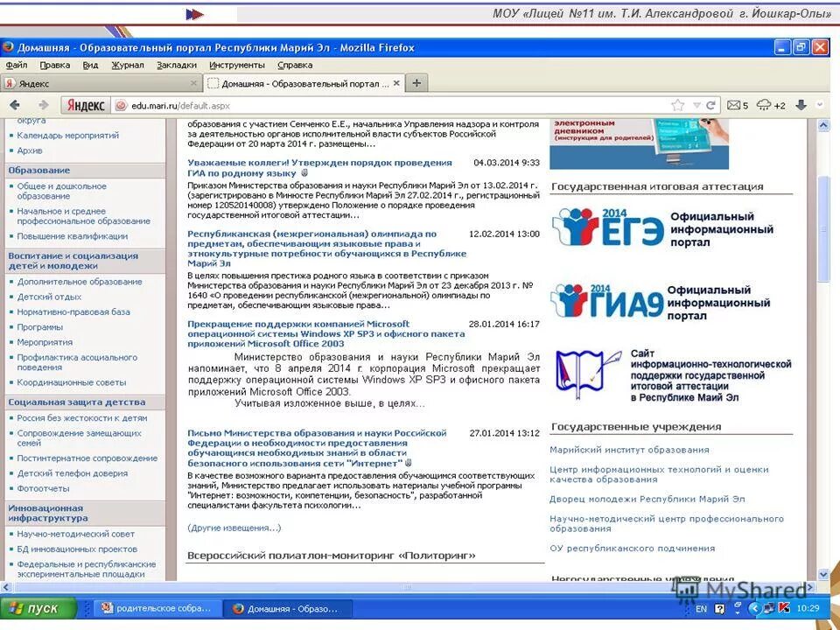The width and height of the screenshot is (840, 630).
Task: Click the horizontal scrollbar left arrow
Action: point(5,588)
